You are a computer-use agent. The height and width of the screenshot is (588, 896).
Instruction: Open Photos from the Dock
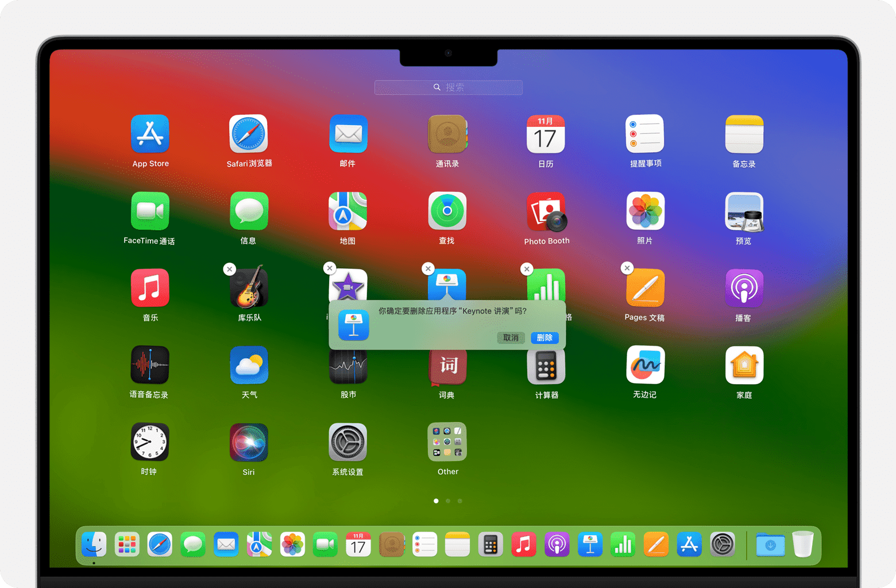click(x=292, y=544)
